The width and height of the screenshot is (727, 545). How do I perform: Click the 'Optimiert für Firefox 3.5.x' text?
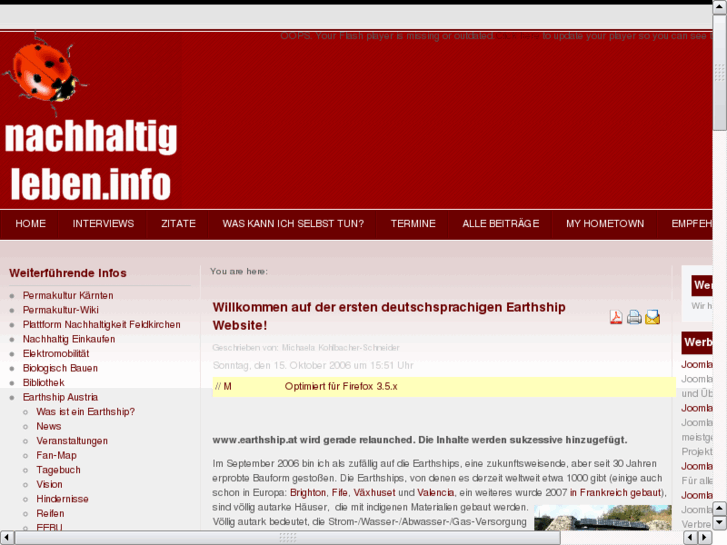(341, 386)
